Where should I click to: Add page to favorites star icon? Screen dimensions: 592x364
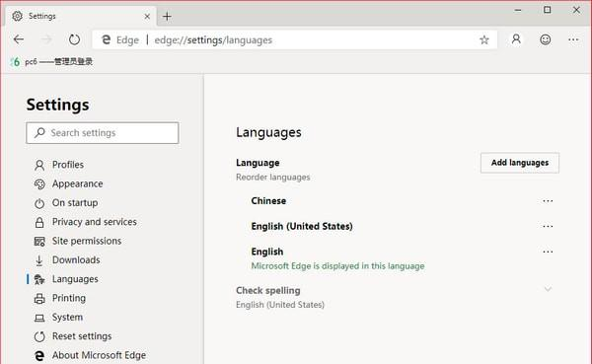[x=484, y=39]
